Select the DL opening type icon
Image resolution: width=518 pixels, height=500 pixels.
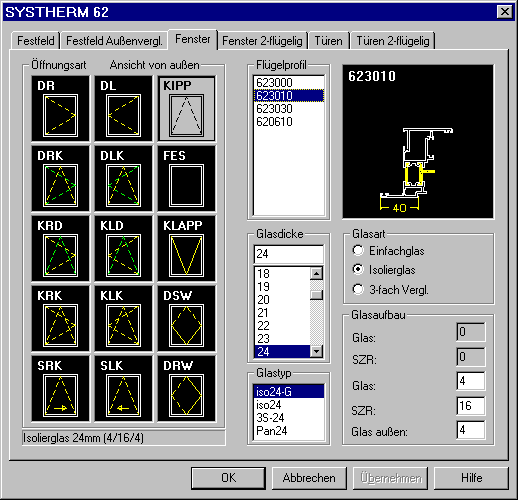tap(123, 109)
